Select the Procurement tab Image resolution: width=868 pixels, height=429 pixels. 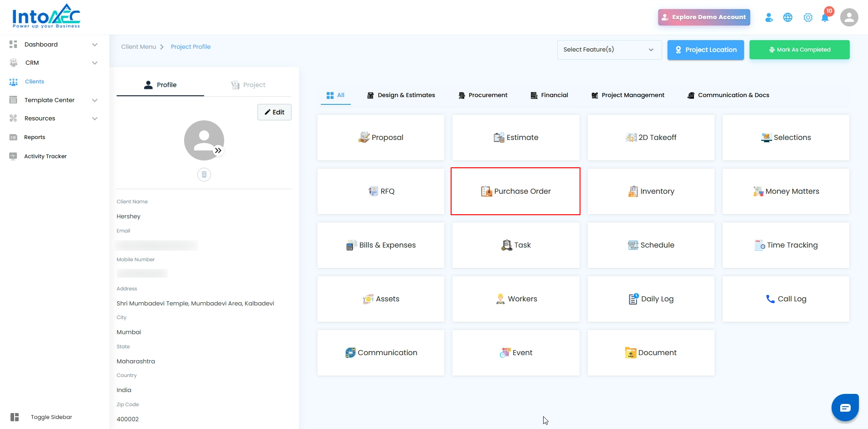[x=483, y=95]
